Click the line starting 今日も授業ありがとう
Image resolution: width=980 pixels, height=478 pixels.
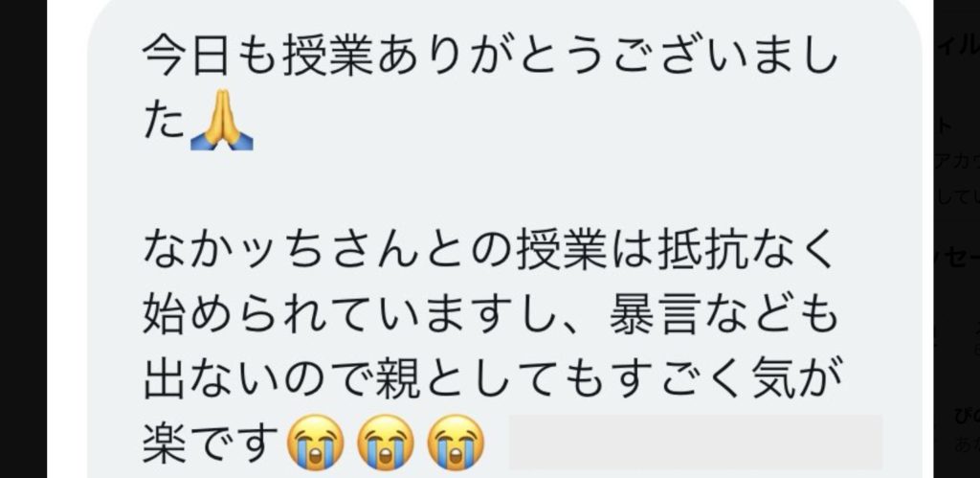tap(489, 58)
